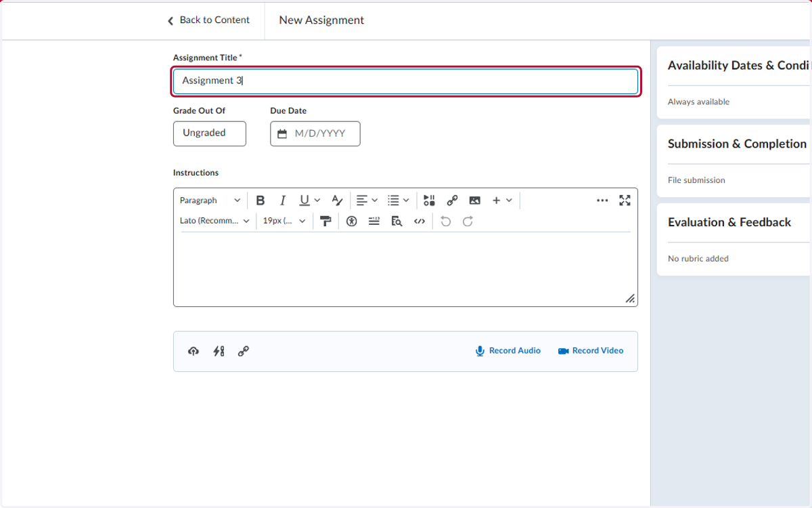
Task: Apply underline formatting in the editor
Action: 304,200
